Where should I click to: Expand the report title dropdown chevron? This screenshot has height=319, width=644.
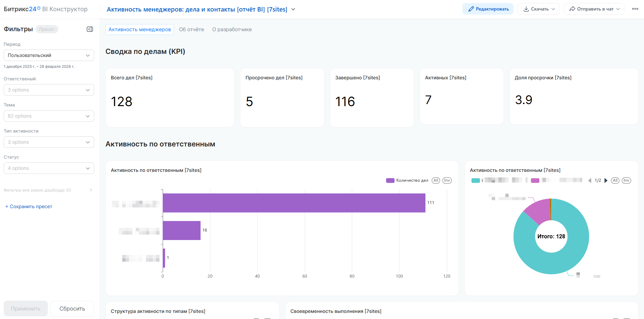[x=293, y=9]
